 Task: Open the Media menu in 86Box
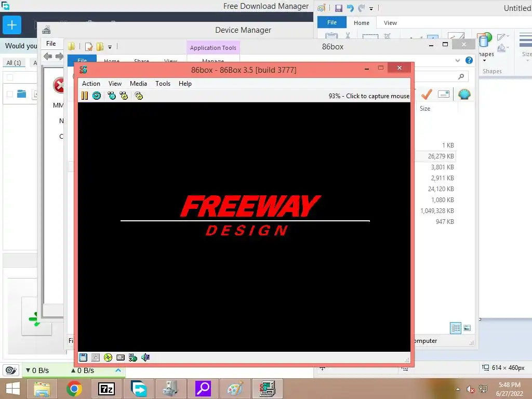coord(138,84)
